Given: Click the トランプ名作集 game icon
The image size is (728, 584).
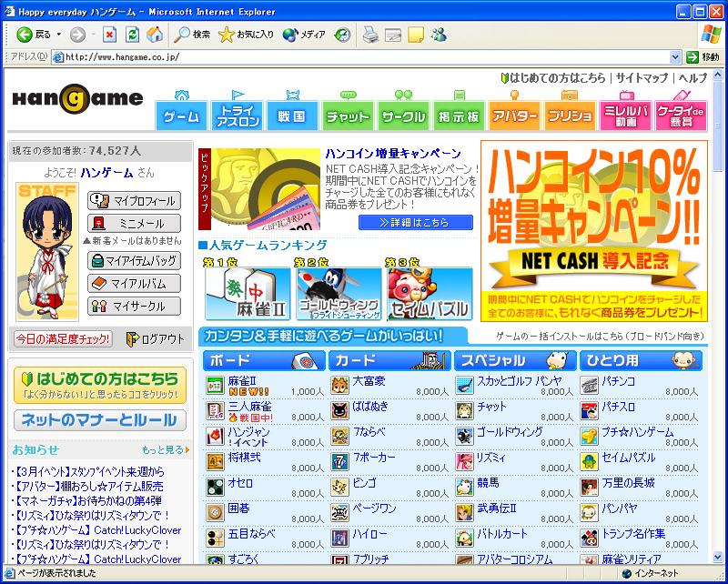Looking at the screenshot, I should [589, 538].
